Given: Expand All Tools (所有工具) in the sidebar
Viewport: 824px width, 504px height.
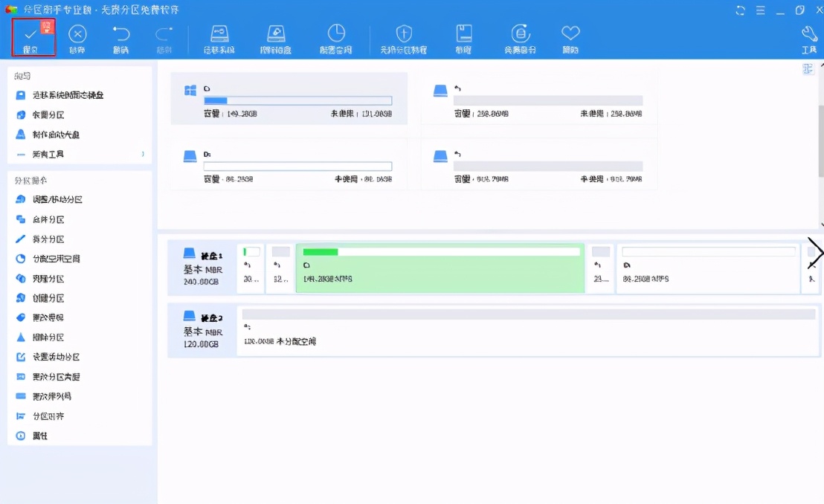Looking at the screenshot, I should tap(80, 154).
